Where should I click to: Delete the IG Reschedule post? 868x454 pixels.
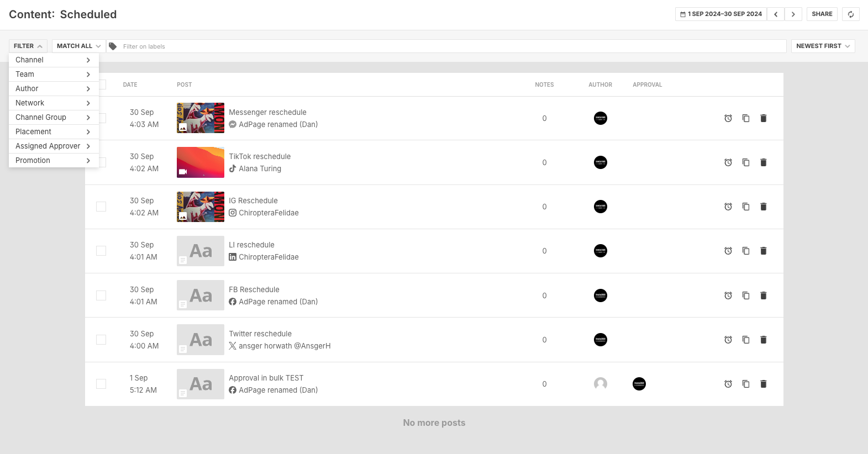click(x=764, y=207)
